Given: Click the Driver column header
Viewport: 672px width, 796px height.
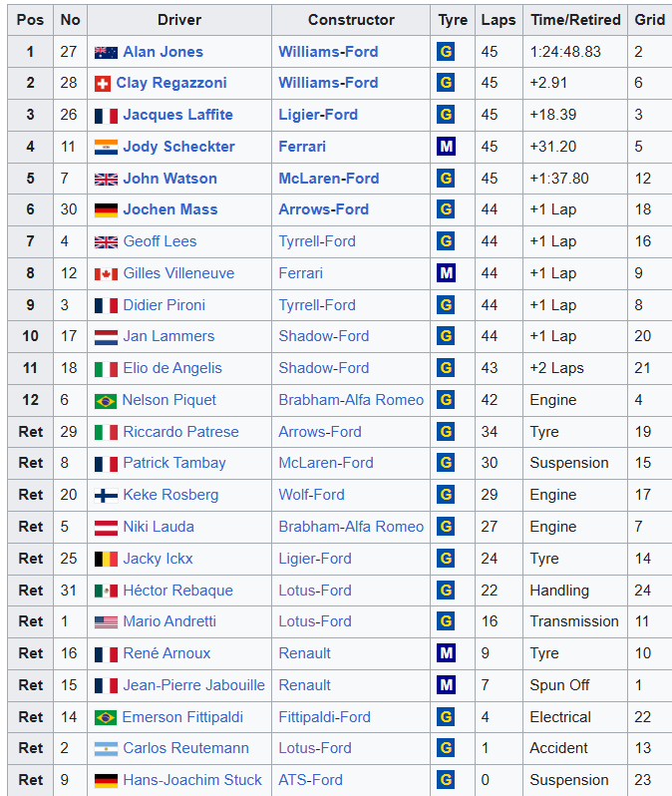Looking at the screenshot, I should pyautogui.click(x=179, y=20).
